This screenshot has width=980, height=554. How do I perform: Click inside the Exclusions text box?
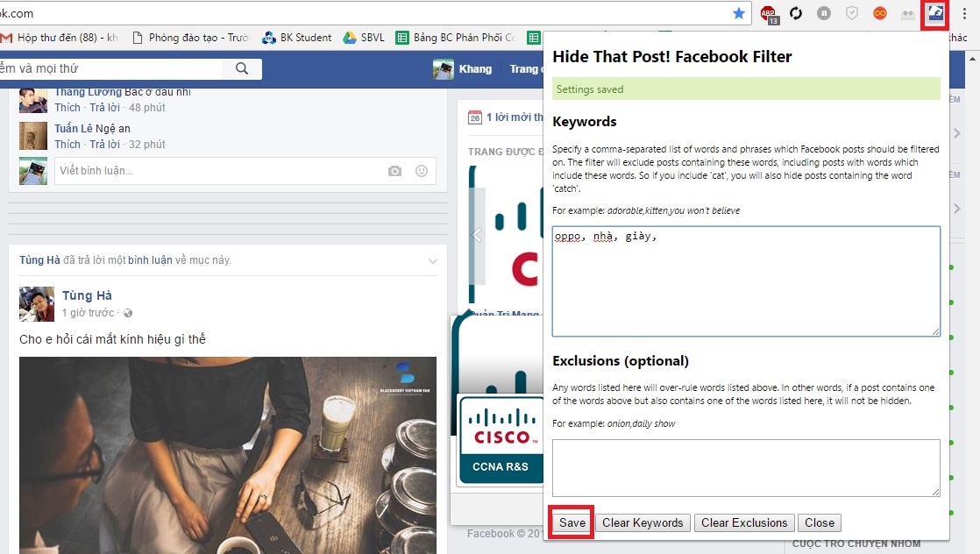pos(745,467)
